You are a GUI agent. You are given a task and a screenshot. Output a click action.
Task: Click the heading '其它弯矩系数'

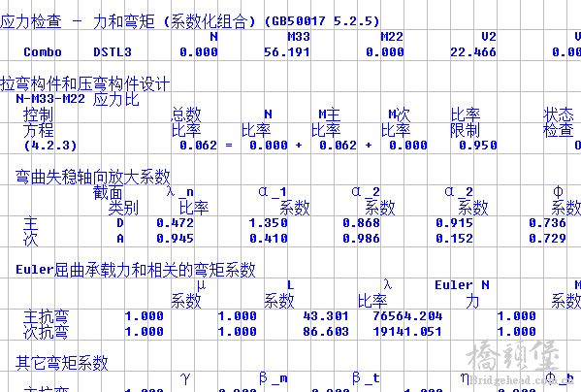62,363
